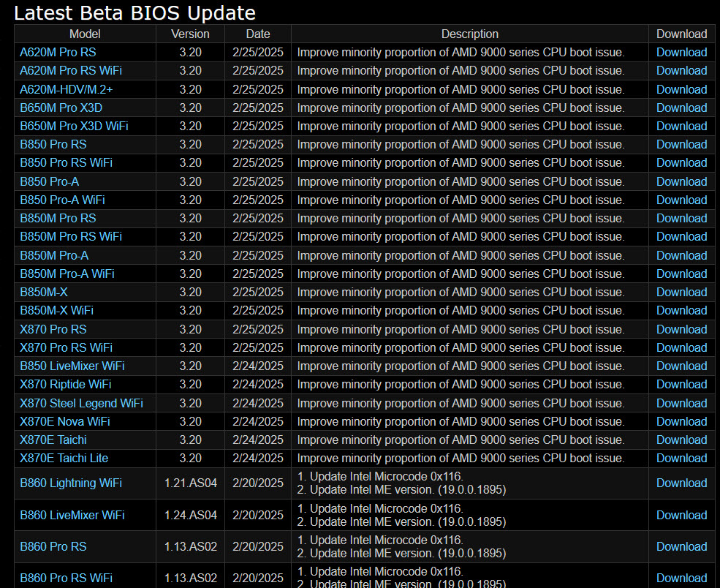Screen dimensions: 720x588
Task: Open the X870 Riptide WiFi model link
Action: pos(66,385)
